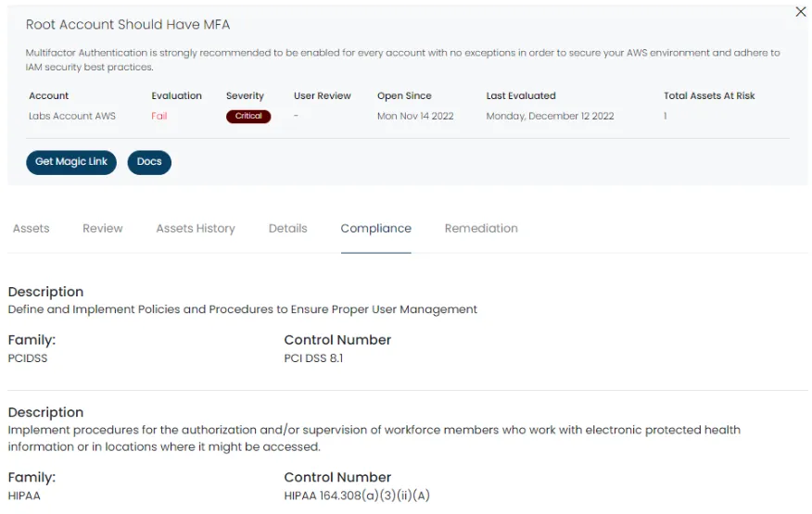Image resolution: width=812 pixels, height=514 pixels.
Task: Close the finding details panel
Action: [801, 12]
